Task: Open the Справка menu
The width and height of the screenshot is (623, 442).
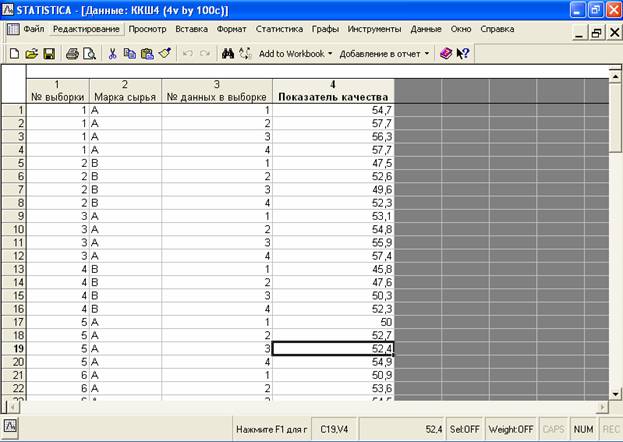Action: 497,29
